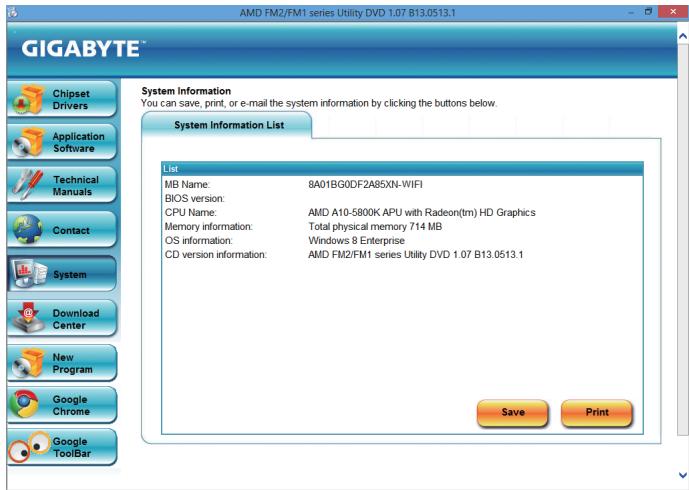Click the Technical Manuals tools icon
Screen dimensions: 689x490
28,185
